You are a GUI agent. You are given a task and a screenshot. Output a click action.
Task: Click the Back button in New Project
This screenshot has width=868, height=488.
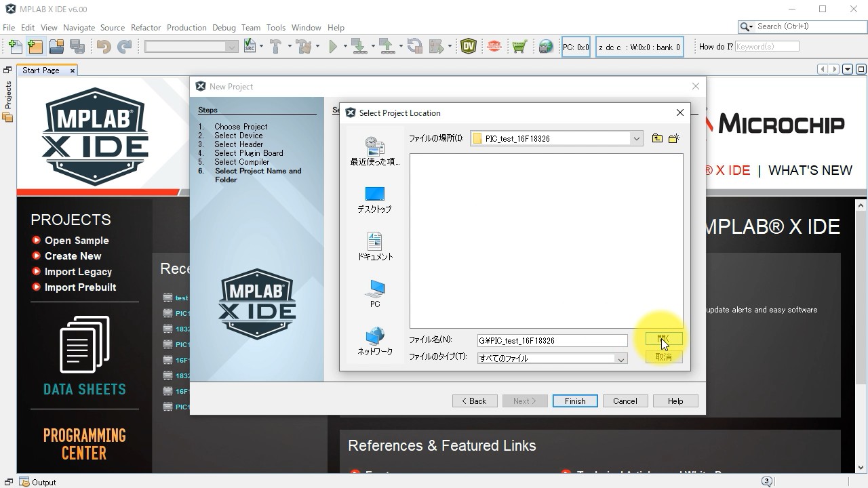click(x=475, y=401)
